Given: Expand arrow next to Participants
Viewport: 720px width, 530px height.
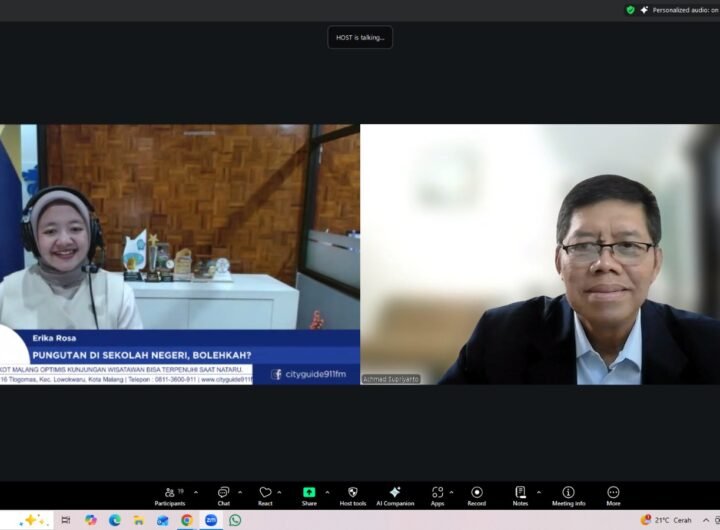Looking at the screenshot, I should pyautogui.click(x=196, y=492).
